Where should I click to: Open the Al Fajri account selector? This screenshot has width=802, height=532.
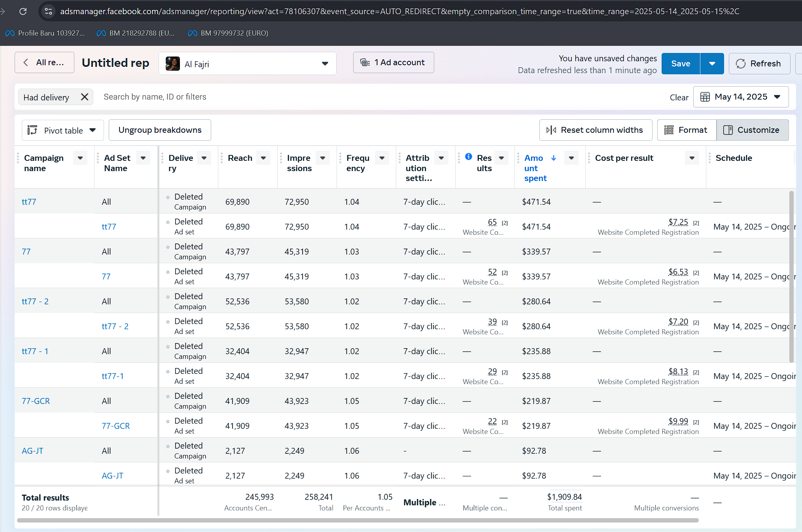(x=247, y=64)
